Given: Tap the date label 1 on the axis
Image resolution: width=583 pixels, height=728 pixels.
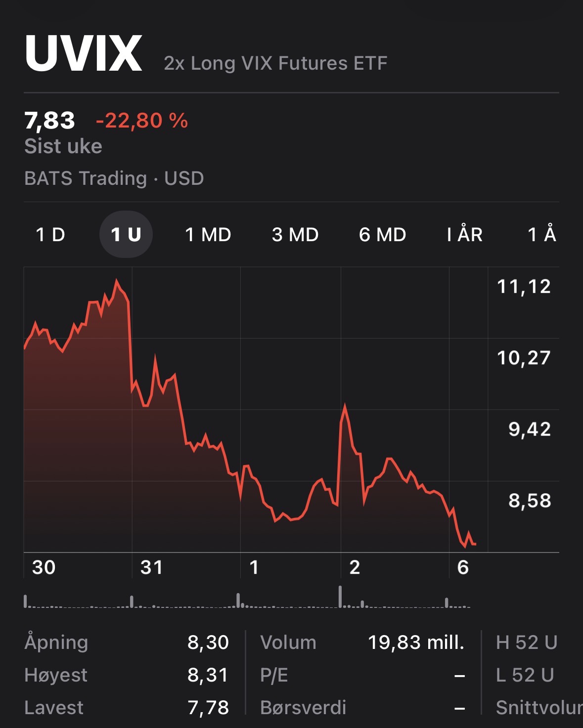Looking at the screenshot, I should point(254,567).
